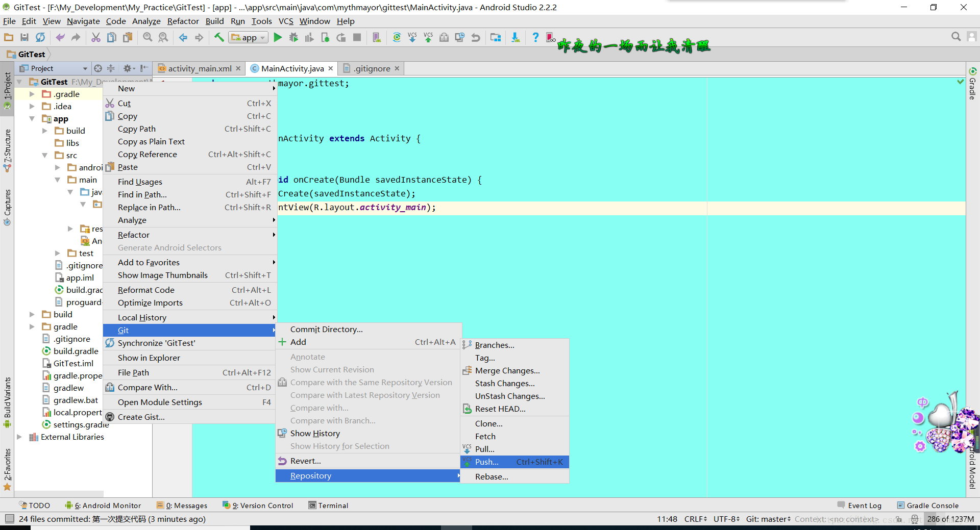Screen dimensions: 980x530
Task: Click the VCS Update Project icon
Action: tap(412, 37)
